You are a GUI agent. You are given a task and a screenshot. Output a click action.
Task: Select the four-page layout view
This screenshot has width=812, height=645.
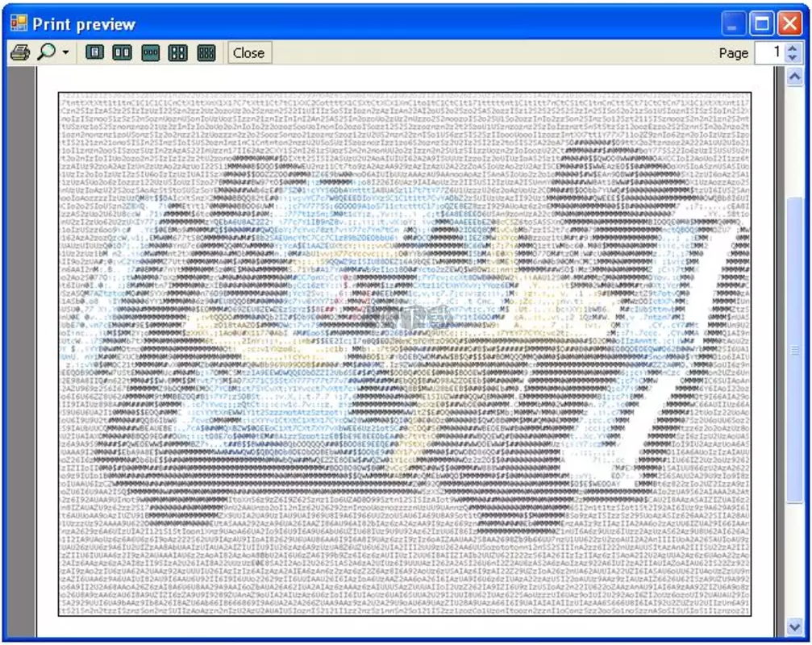coord(178,52)
